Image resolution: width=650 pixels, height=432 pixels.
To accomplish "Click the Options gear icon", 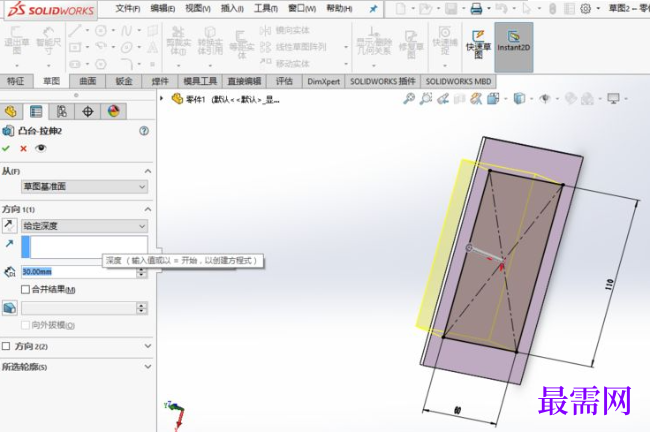I will click(585, 9).
